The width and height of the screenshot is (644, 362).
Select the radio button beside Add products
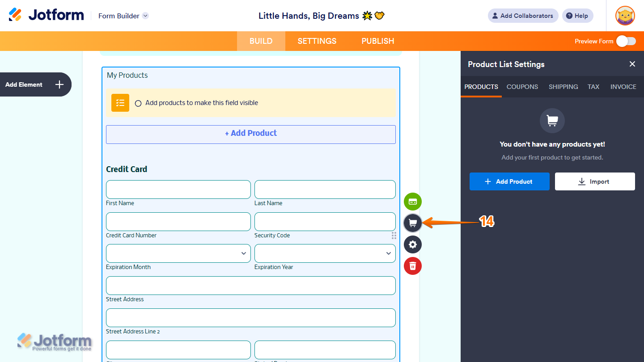click(x=138, y=103)
